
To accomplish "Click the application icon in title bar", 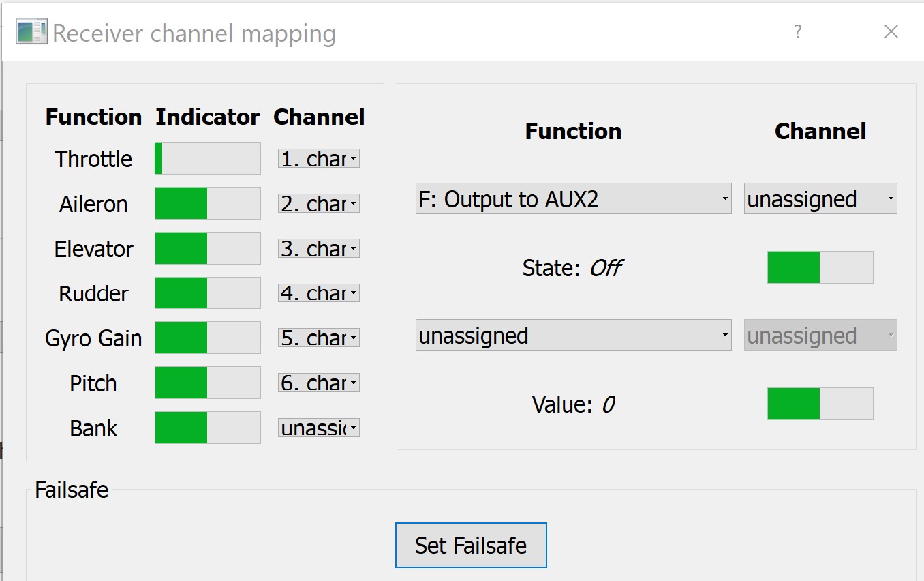I will point(31,32).
